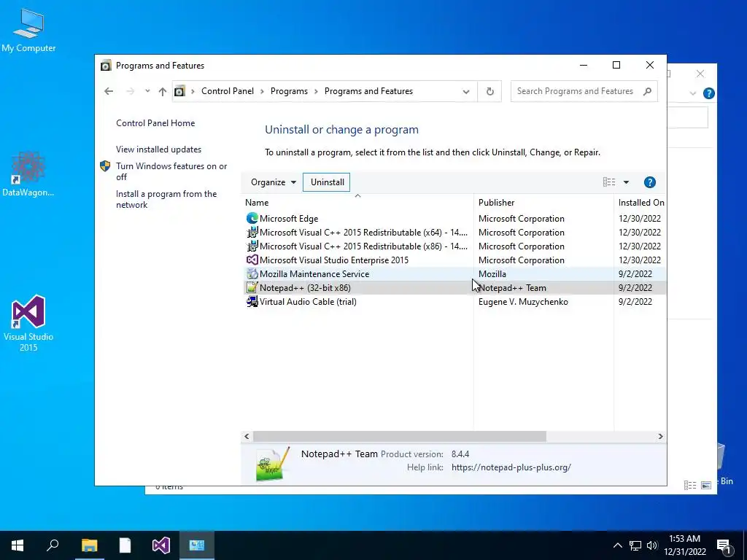
Task: Sort by the Publisher column header
Action: [x=543, y=203]
